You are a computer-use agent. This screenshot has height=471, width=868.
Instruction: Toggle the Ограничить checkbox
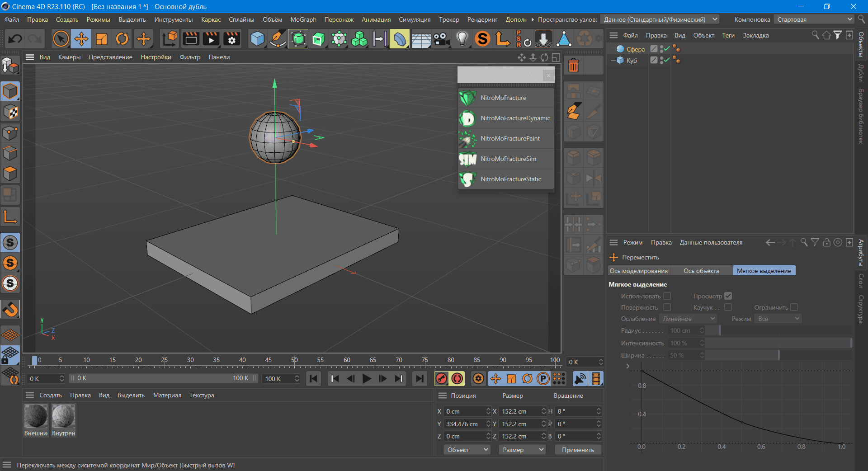[x=794, y=307]
